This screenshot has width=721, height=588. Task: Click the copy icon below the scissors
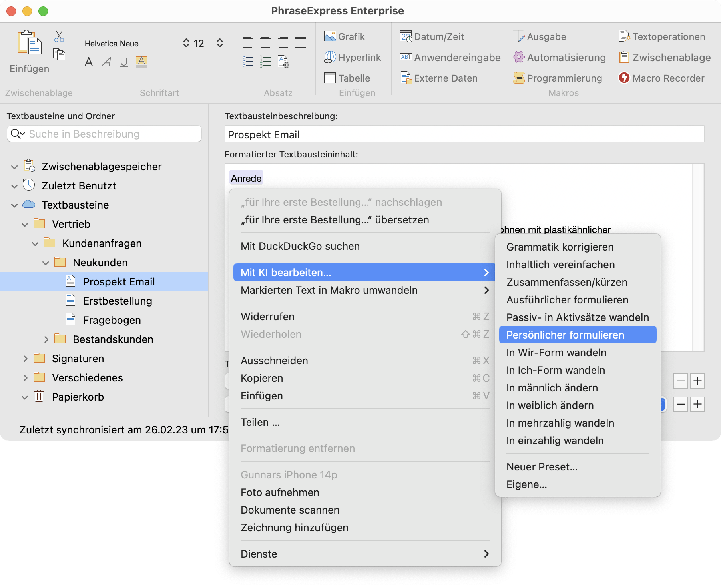point(59,54)
